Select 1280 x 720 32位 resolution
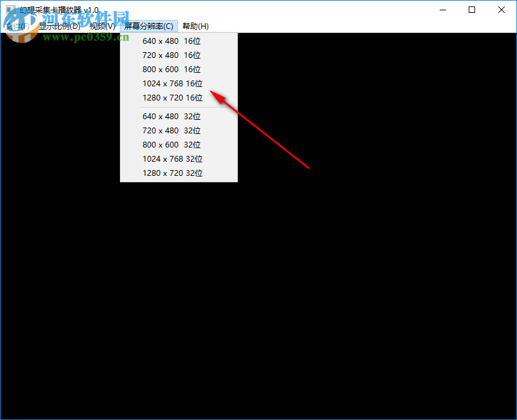This screenshot has width=517, height=420. coord(179,173)
